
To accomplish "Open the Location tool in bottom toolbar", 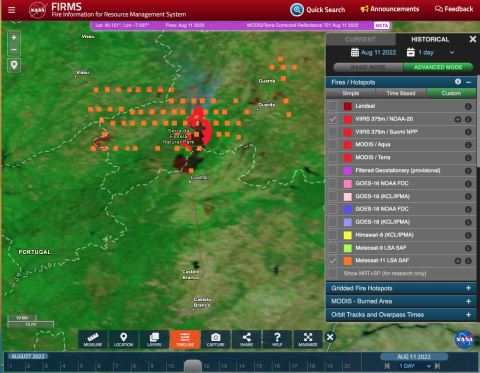I will [123, 339].
